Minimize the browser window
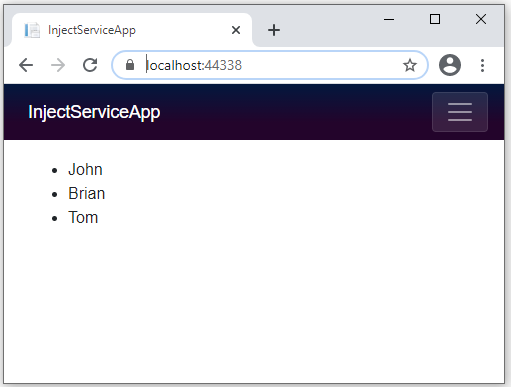This screenshot has height=387, width=511. tap(389, 19)
